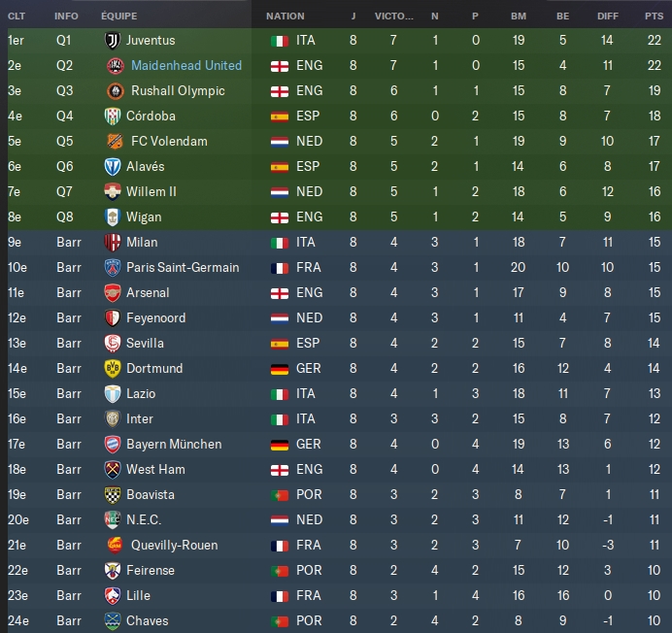Click the Borussia Dortmund crest icon

click(114, 369)
